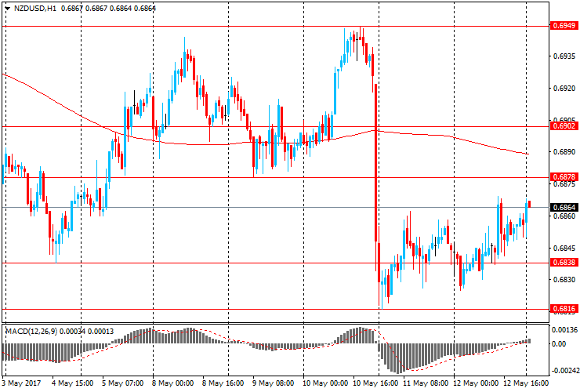This screenshot has height=392, width=580.
Task: Select the 0.6838 support level label
Action: pos(564,263)
